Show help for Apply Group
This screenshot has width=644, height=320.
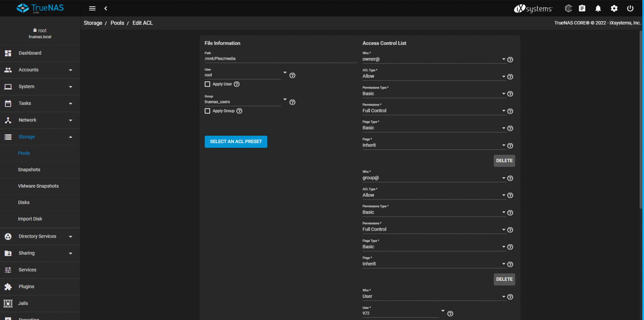coord(239,111)
